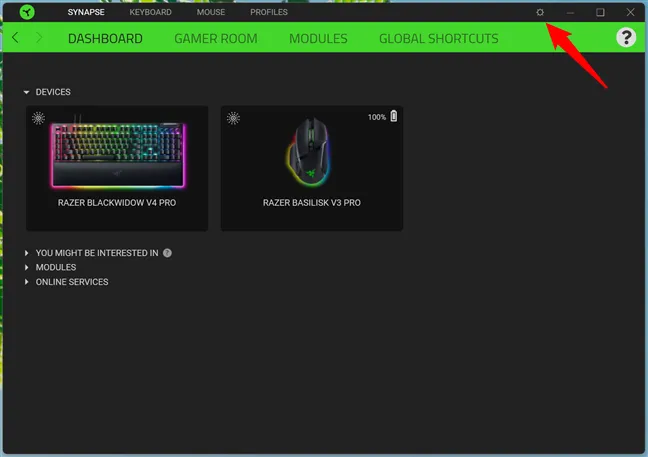This screenshot has width=648, height=457.
Task: Minimize the Synapse window
Action: (x=570, y=13)
